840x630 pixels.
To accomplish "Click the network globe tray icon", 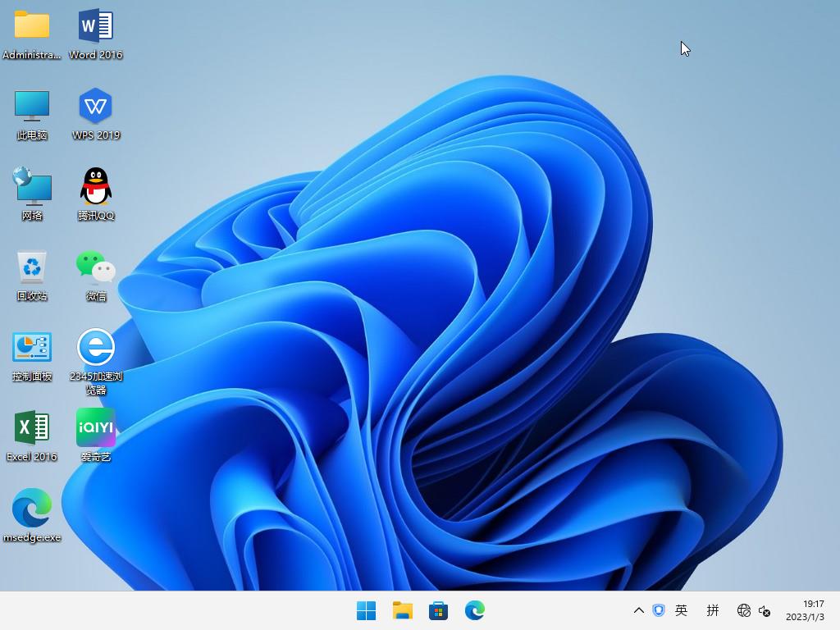I will pyautogui.click(x=743, y=611).
